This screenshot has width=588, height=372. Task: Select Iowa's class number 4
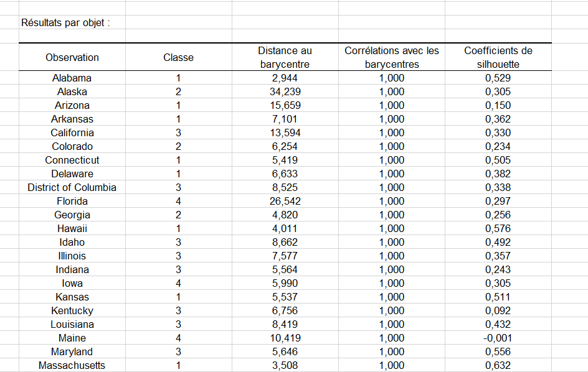[179, 283]
